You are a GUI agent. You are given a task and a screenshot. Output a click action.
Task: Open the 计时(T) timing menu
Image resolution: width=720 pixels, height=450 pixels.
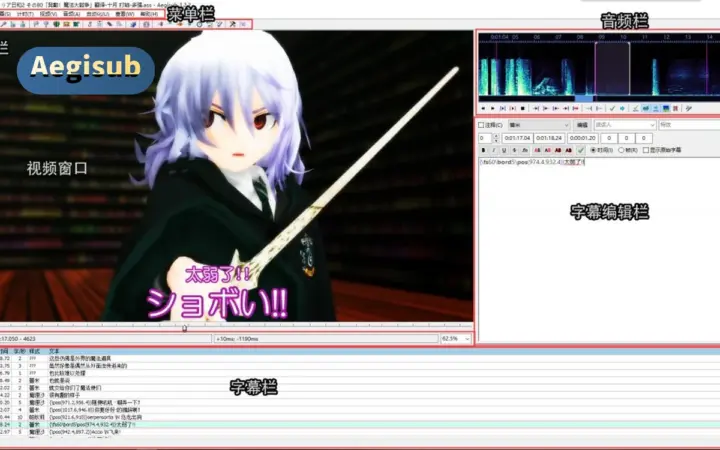(x=25, y=14)
